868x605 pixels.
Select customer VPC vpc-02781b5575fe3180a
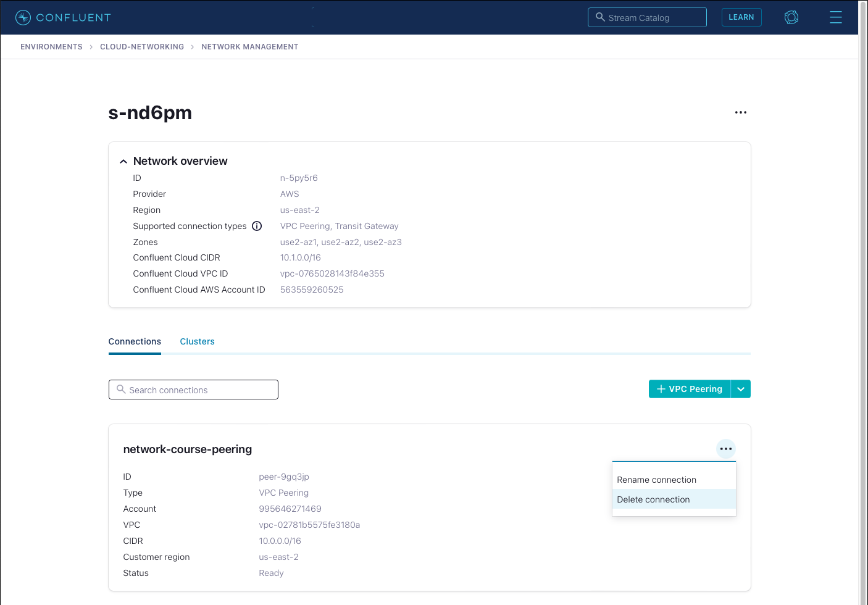click(x=309, y=525)
